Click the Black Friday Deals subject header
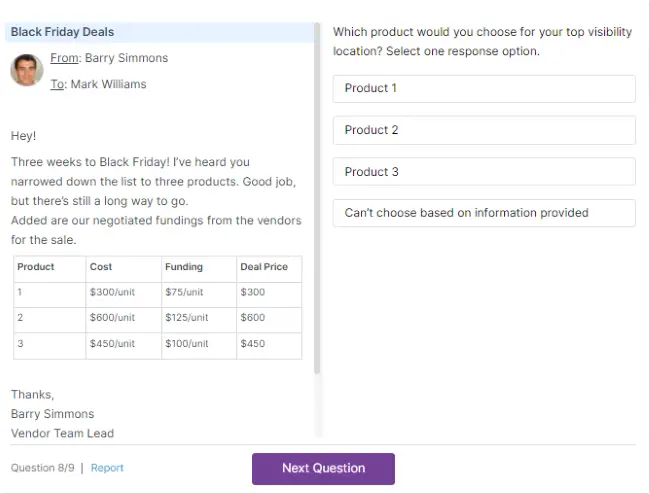650x494 pixels. (62, 32)
